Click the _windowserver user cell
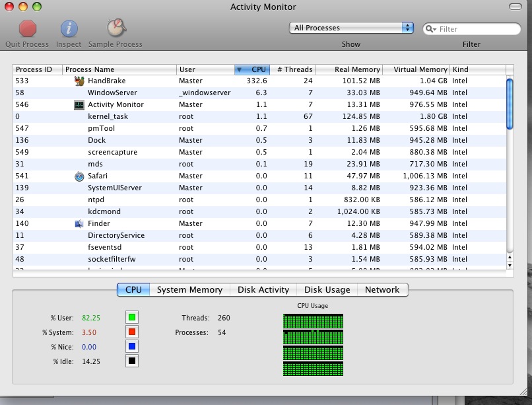Viewport: 532px width, 405px height. (x=205, y=92)
